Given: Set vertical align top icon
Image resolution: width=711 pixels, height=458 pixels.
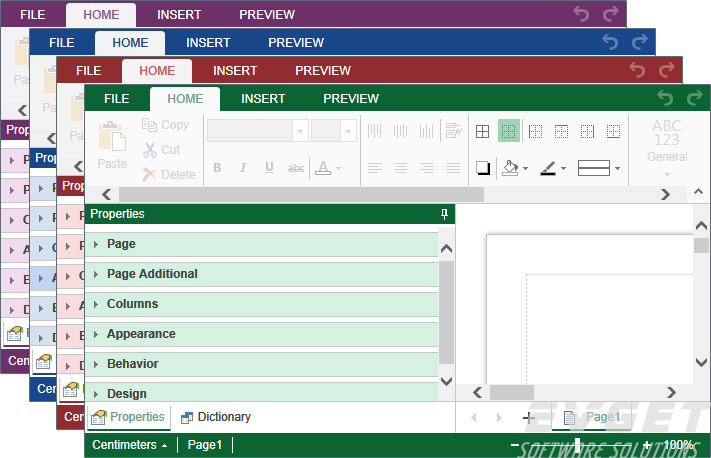Looking at the screenshot, I should coord(375,131).
